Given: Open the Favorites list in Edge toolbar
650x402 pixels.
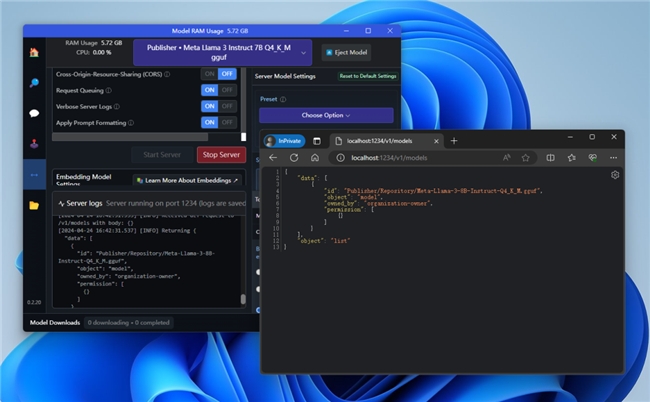Looking at the screenshot, I should tap(572, 157).
